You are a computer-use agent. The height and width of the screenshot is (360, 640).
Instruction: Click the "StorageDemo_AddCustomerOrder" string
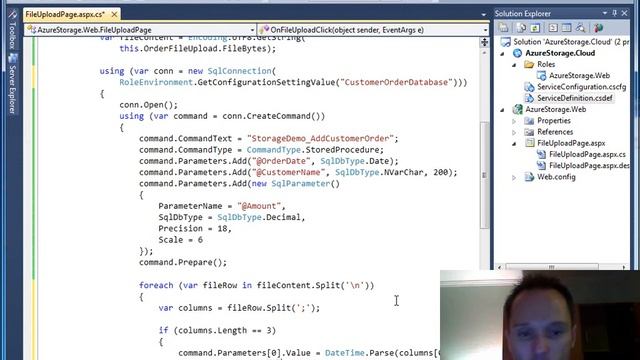tap(320, 138)
